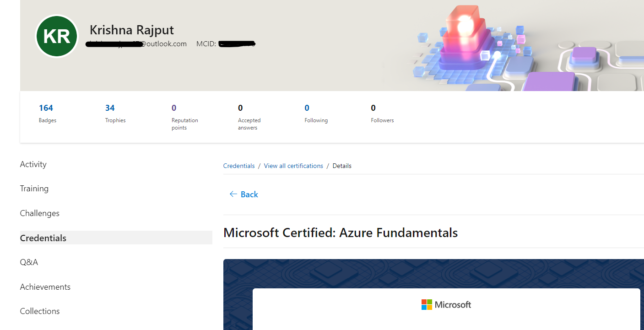The width and height of the screenshot is (644, 330).
Task: Open Collections in the sidebar
Action: [40, 311]
